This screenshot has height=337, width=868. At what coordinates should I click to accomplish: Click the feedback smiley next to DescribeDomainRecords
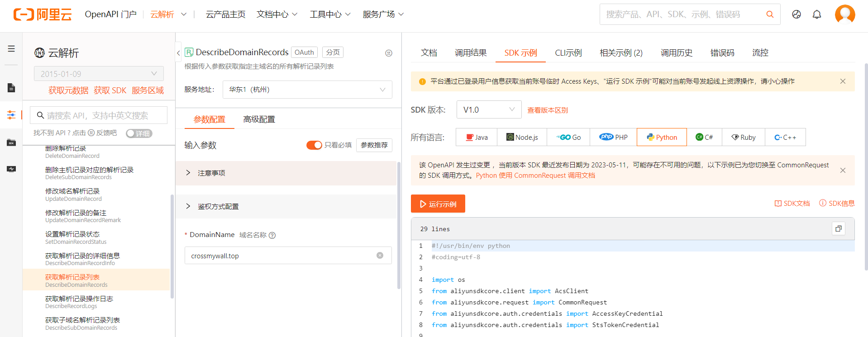(x=389, y=53)
